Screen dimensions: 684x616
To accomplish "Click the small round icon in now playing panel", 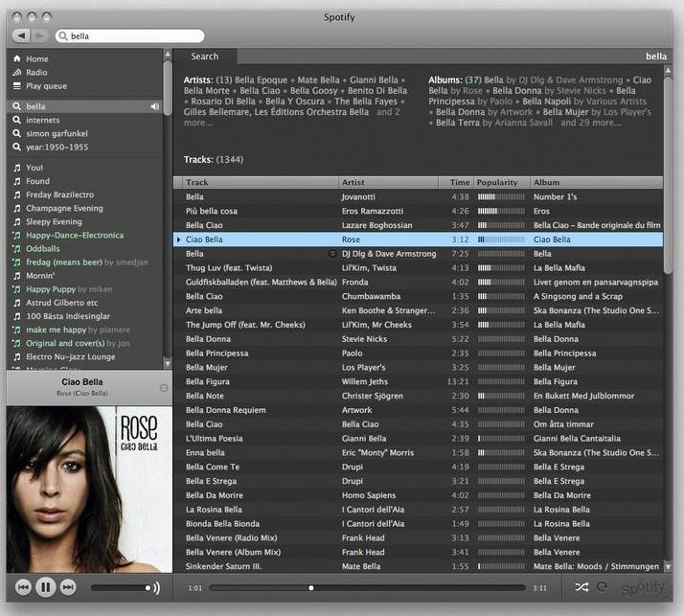I will point(164,387).
